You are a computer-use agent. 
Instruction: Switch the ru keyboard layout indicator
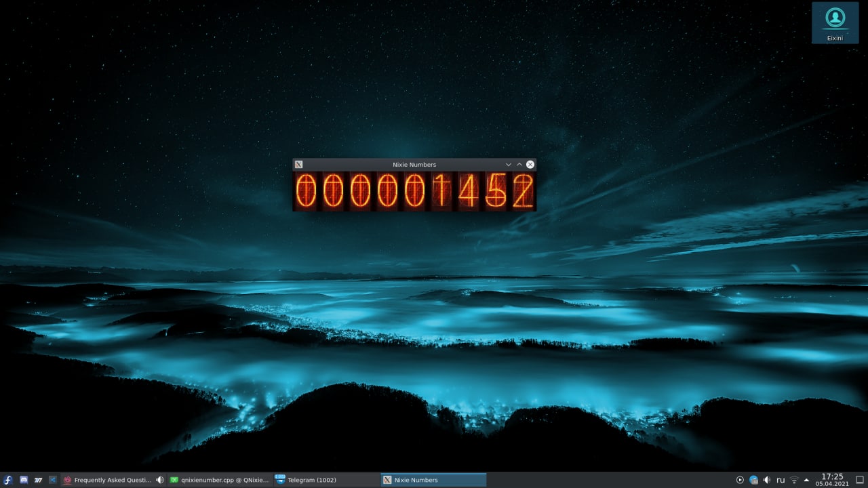click(781, 480)
